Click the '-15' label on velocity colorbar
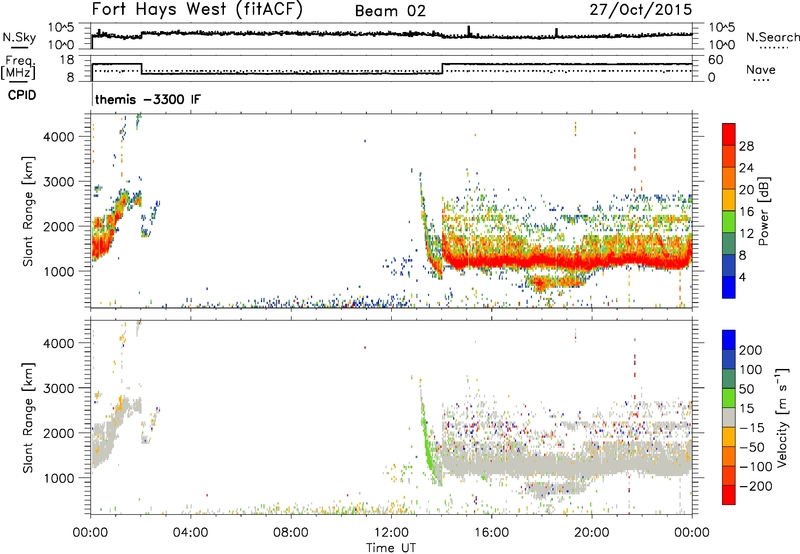800x554 pixels. [x=751, y=428]
